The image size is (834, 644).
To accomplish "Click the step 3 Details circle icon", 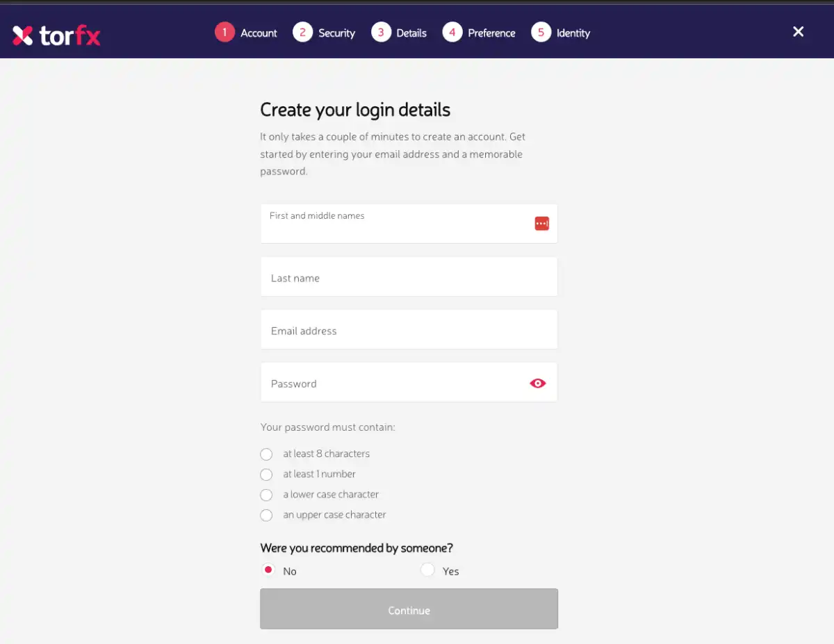I will 381,32.
